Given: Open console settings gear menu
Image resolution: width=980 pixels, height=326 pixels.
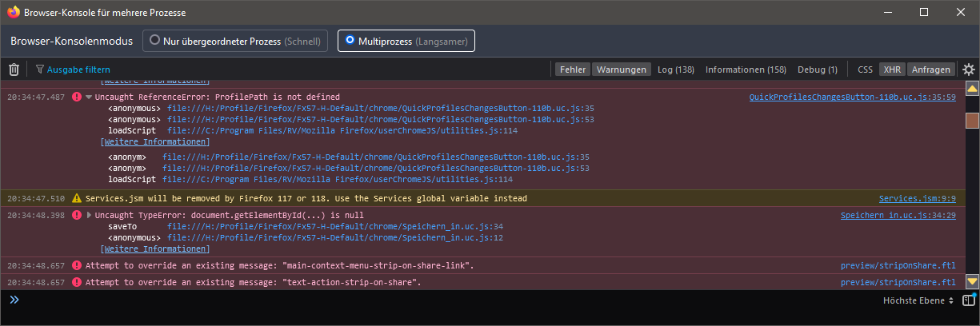Looking at the screenshot, I should click(x=968, y=70).
